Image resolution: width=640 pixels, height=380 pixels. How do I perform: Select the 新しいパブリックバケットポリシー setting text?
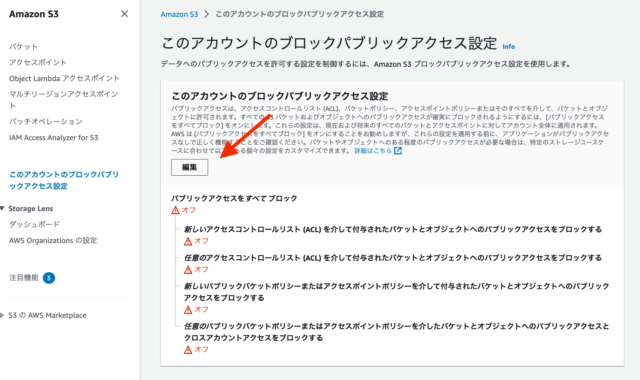396,292
